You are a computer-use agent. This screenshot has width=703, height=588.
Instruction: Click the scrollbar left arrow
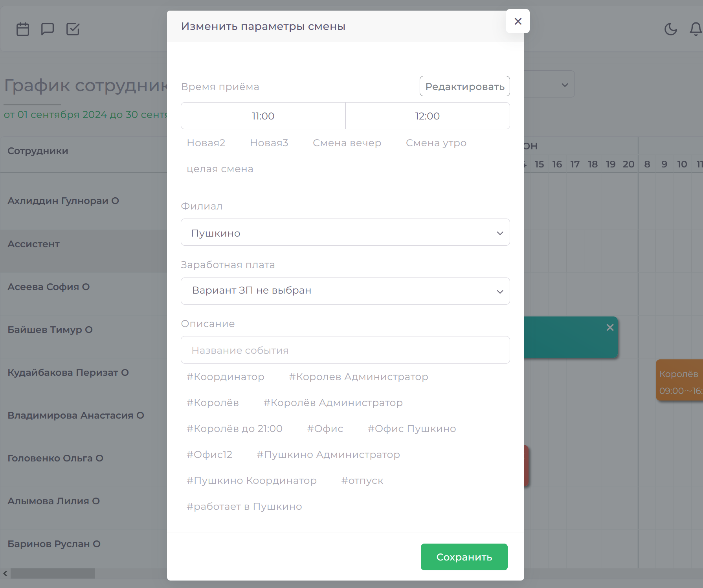(5, 573)
